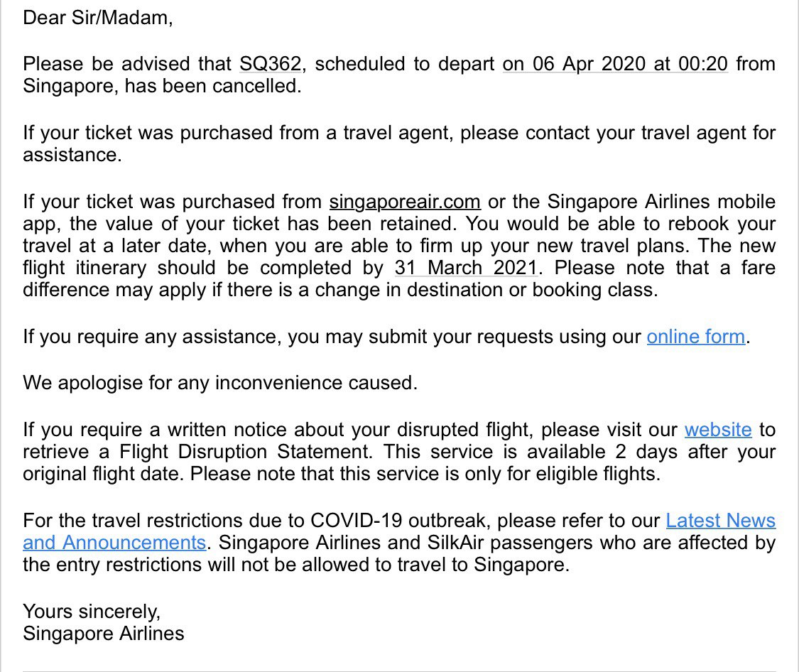Click the Flight Disruption Statement phrase
Image resolution: width=799 pixels, height=672 pixels.
[245, 451]
